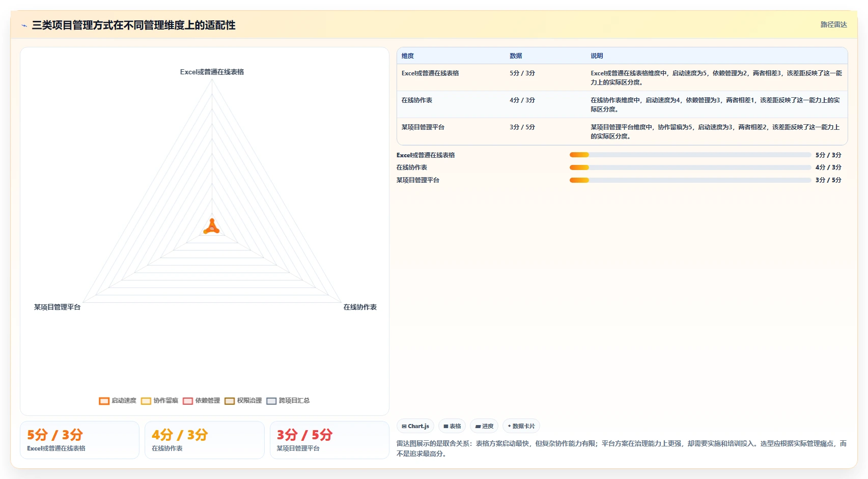This screenshot has width=868, height=479.
Task: Click the Excel row description text in the table
Action: tap(716, 78)
